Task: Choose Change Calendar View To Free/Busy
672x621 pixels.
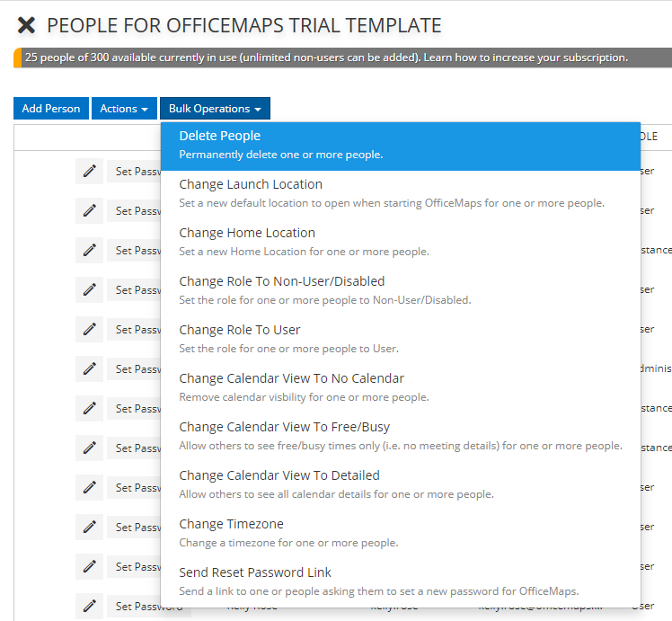Action: pos(401,436)
